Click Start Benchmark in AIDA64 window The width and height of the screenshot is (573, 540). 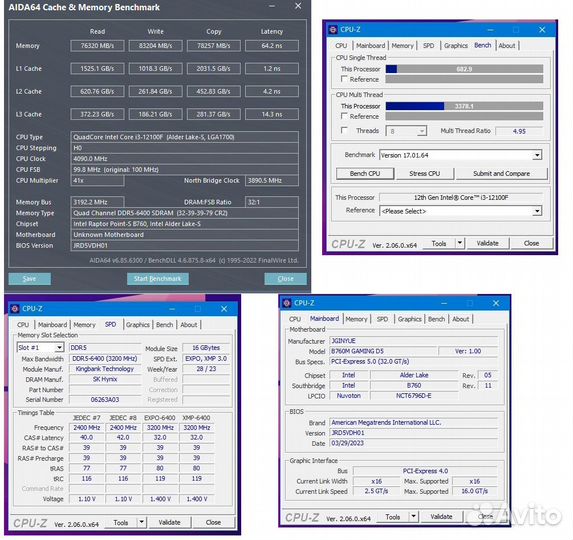(158, 279)
